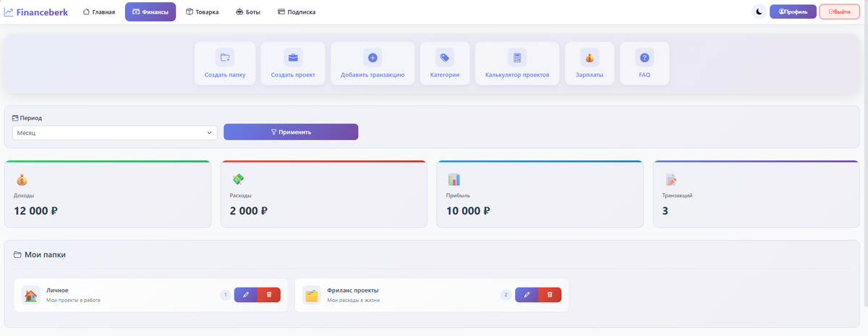The height and width of the screenshot is (336, 868).
Task: Click the Период label calendar icon
Action: click(15, 117)
